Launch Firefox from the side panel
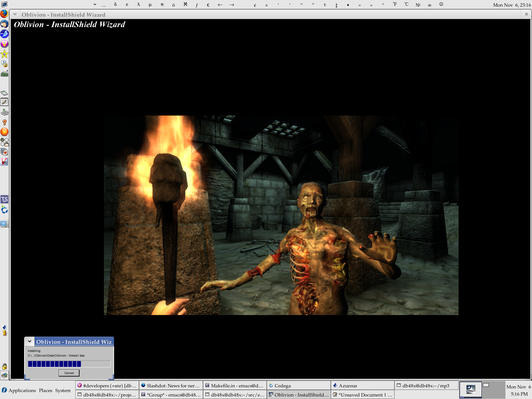 (x=4, y=14)
